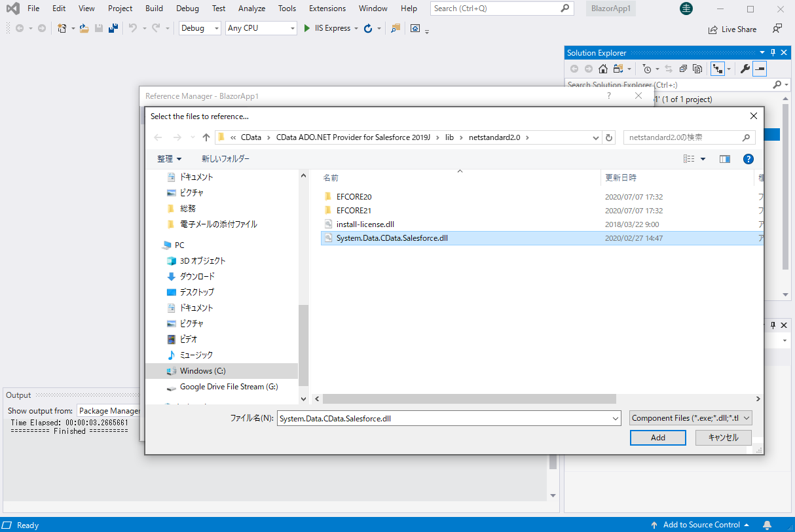Click the horizontal scrollbar in the file list
This screenshot has width=795, height=532.
[469, 399]
